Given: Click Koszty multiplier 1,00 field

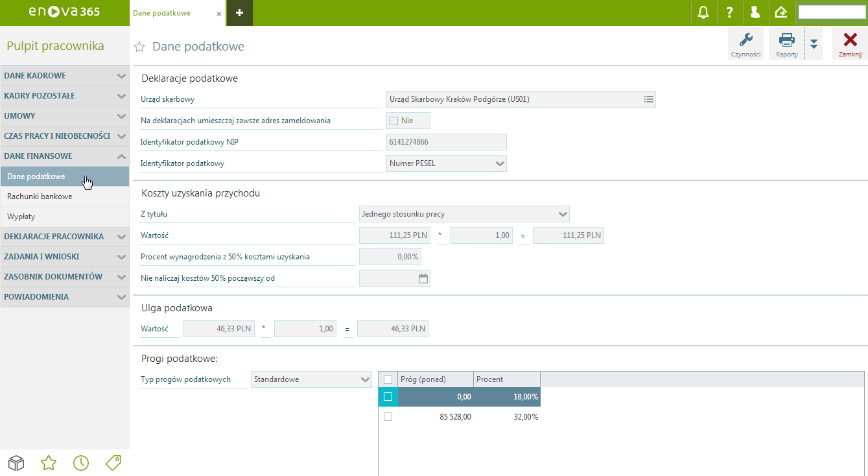Looking at the screenshot, I should click(482, 235).
